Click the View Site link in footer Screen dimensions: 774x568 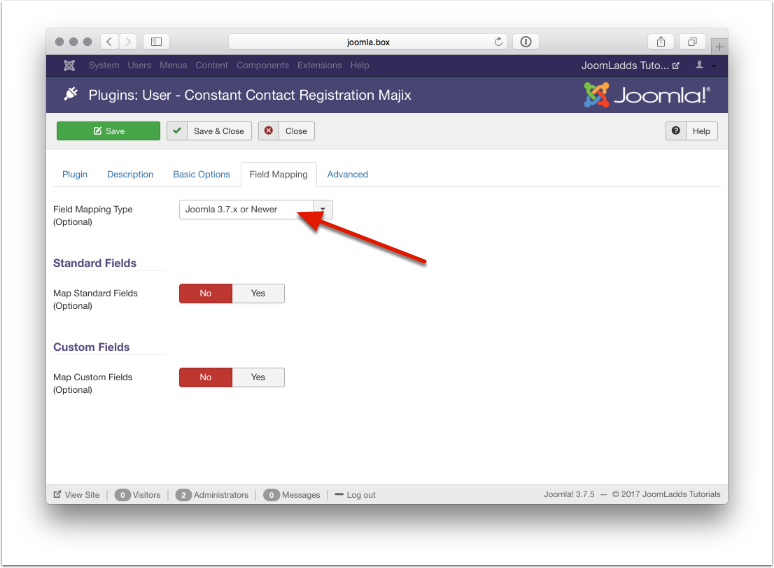[77, 494]
